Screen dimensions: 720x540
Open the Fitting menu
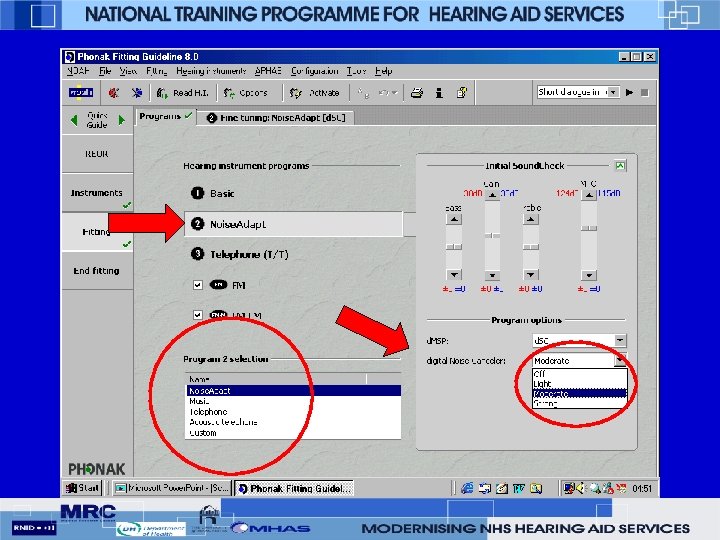pos(157,71)
